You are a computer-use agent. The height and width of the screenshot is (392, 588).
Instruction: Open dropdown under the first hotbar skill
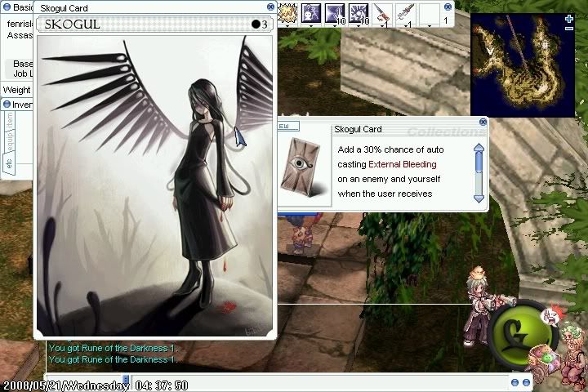click(x=287, y=26)
